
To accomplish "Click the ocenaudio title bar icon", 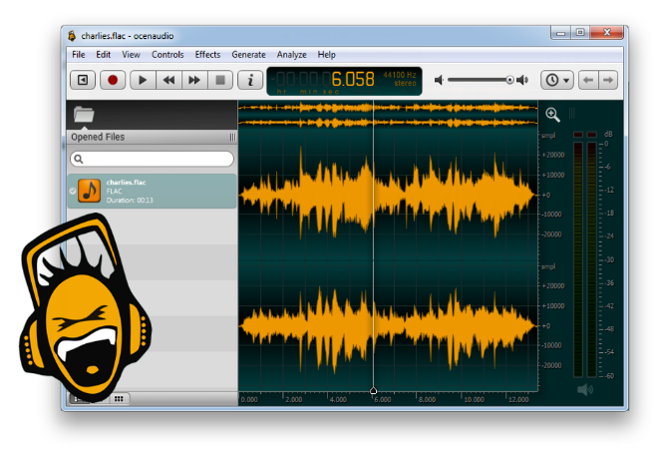I will (x=72, y=36).
